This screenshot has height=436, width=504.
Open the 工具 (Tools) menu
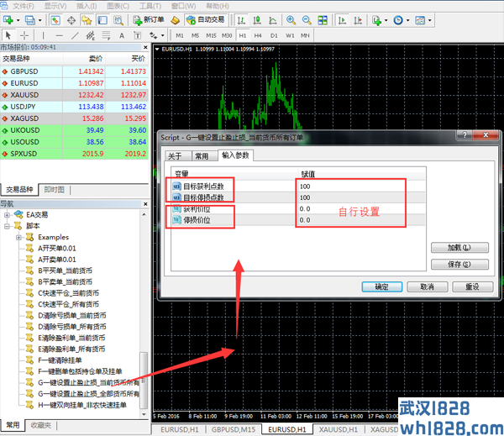coord(145,5)
